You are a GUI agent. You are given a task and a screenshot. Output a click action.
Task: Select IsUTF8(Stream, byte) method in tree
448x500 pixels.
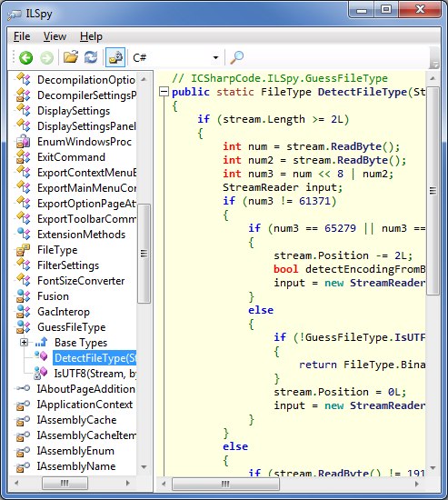coord(95,374)
